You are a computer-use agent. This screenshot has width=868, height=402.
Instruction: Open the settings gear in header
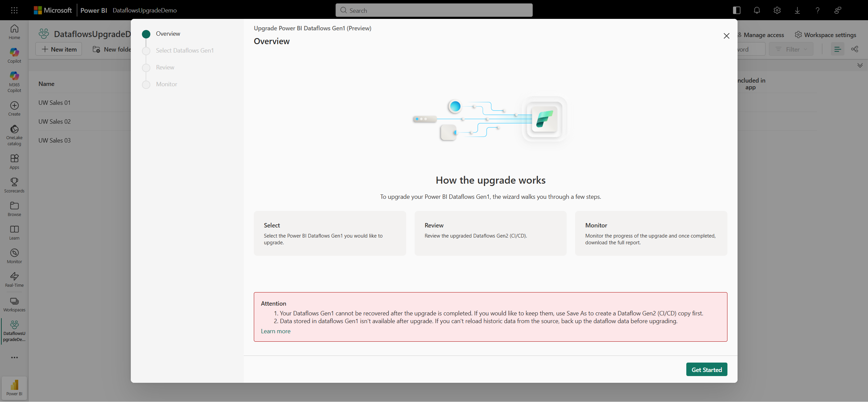pyautogui.click(x=777, y=10)
